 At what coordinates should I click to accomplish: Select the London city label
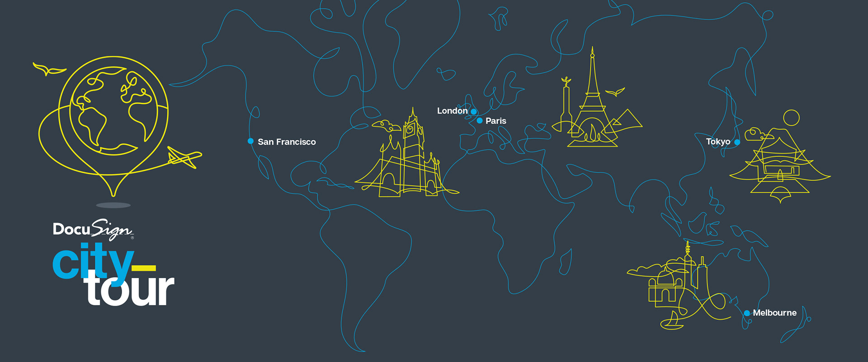coord(452,111)
